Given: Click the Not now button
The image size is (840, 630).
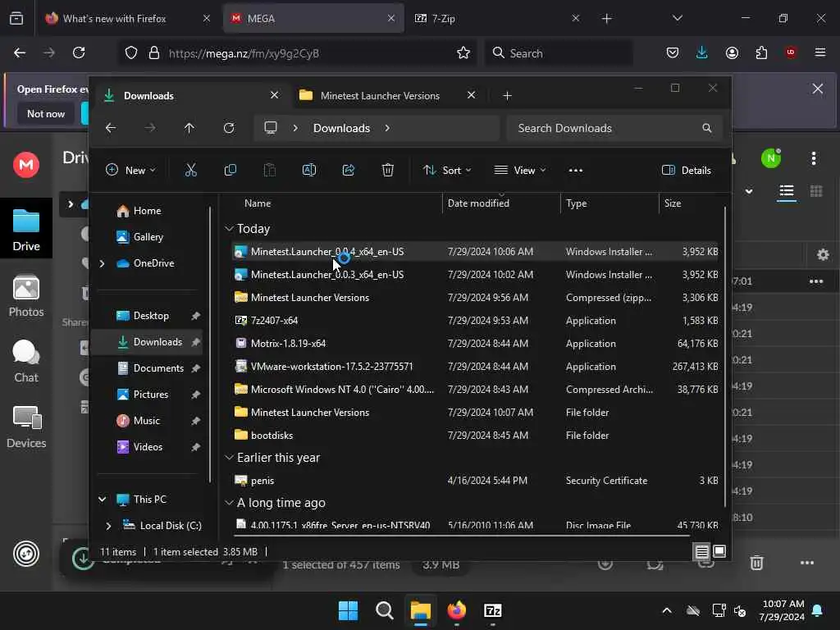Looking at the screenshot, I should point(46,113).
